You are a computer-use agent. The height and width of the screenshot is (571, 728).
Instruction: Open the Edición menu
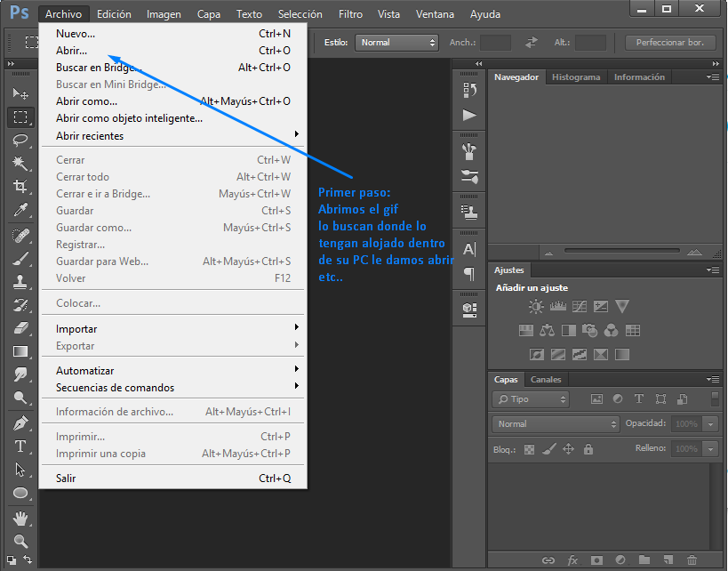tap(114, 14)
